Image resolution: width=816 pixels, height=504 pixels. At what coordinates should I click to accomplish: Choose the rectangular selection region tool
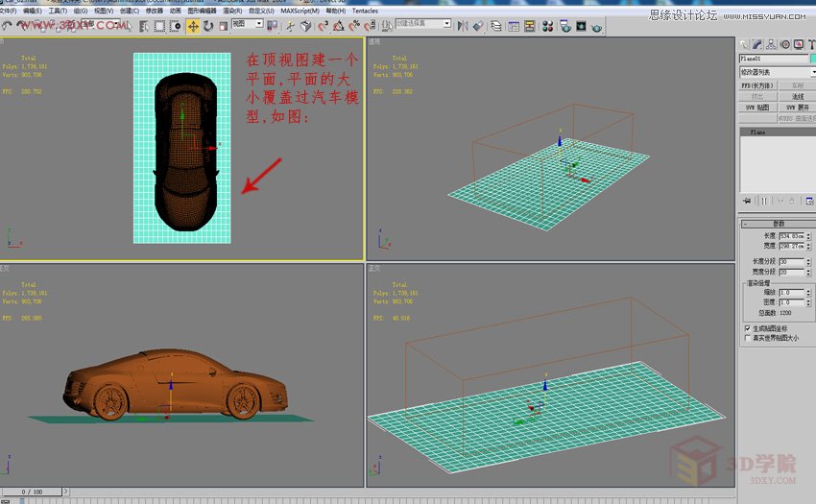(x=159, y=26)
